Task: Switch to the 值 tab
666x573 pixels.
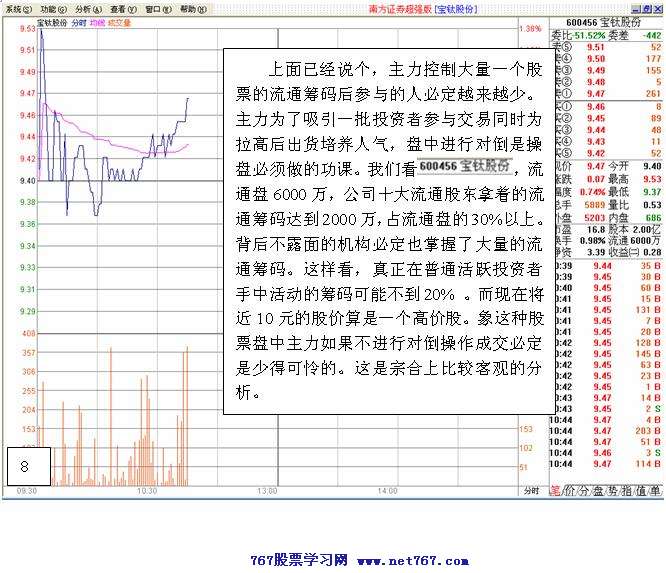Action: click(x=640, y=492)
